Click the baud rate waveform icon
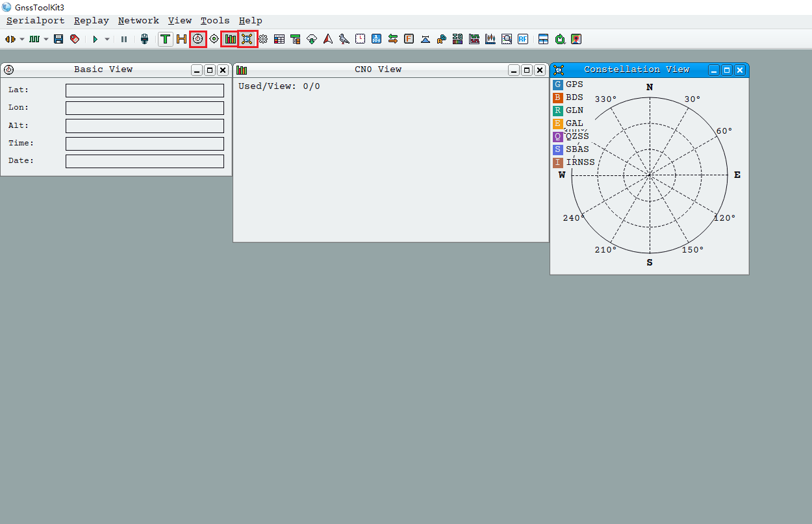 34,40
